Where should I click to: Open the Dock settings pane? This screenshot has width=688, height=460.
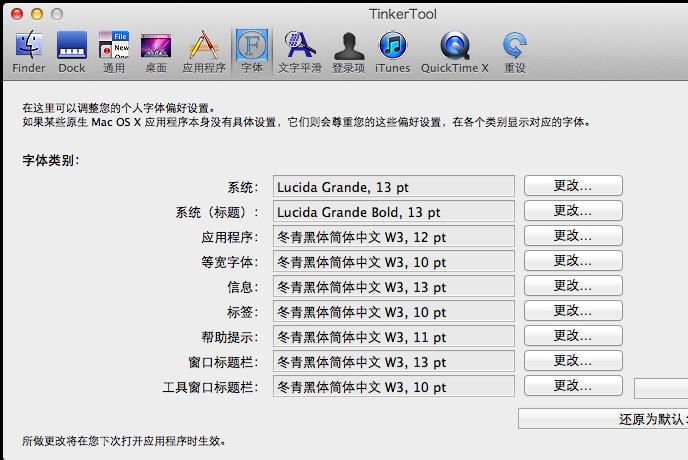[72, 52]
